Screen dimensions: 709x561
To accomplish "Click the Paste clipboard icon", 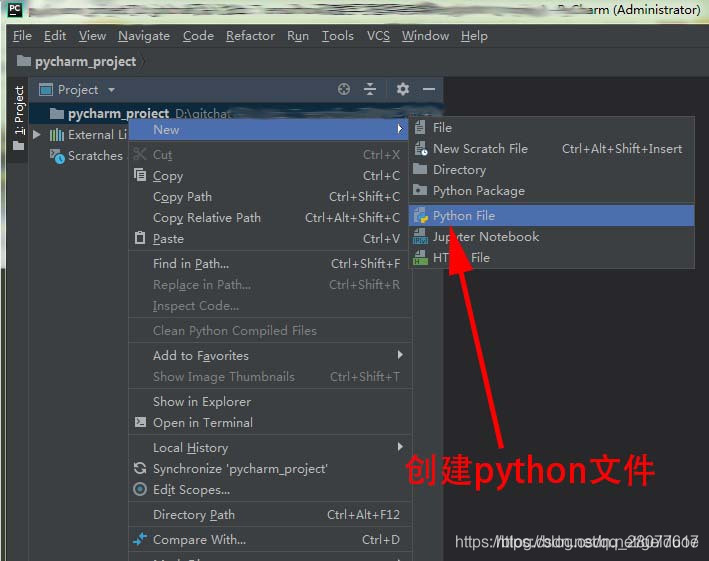I will pyautogui.click(x=140, y=238).
